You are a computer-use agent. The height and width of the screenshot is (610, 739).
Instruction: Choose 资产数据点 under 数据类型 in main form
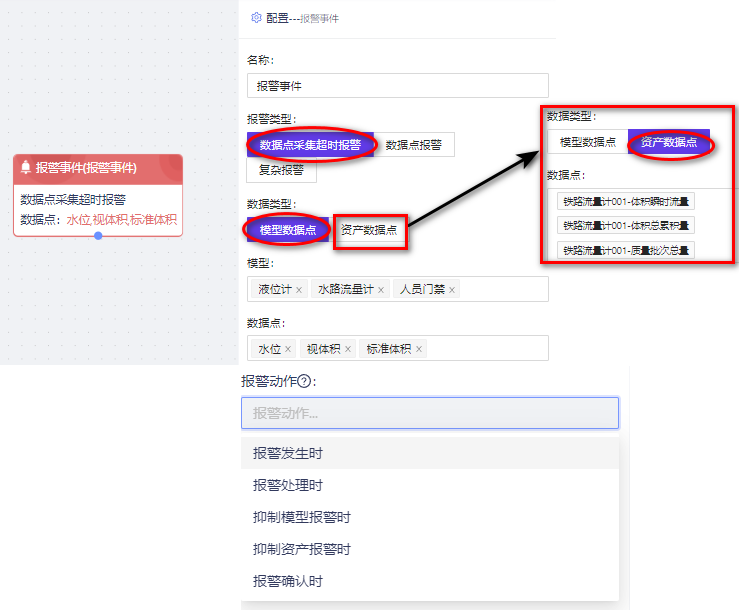tap(370, 230)
